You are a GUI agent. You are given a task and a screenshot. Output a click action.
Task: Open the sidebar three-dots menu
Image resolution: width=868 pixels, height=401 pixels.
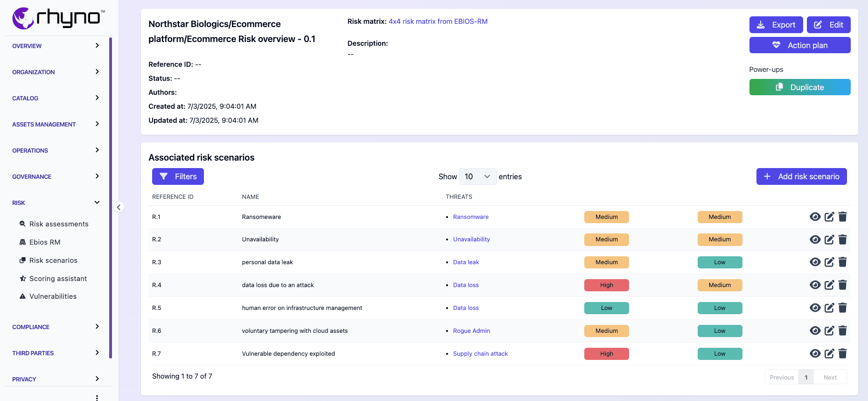(x=97, y=397)
